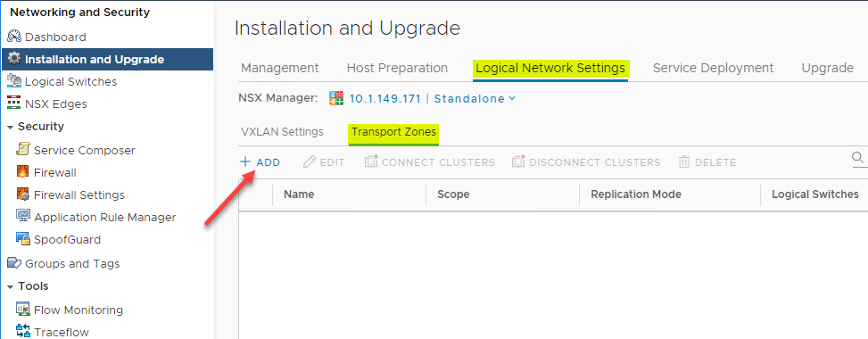This screenshot has width=868, height=339.
Task: Collapse the Security section arrow
Action: (x=10, y=127)
